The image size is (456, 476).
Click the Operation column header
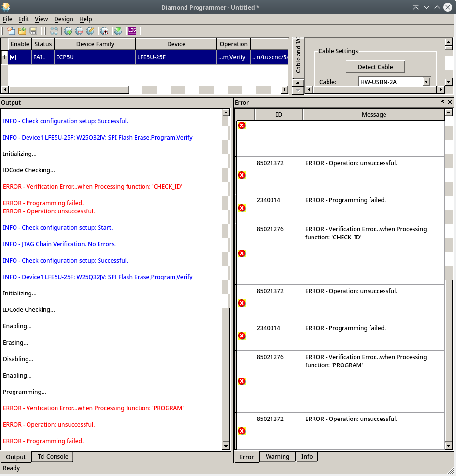234,44
